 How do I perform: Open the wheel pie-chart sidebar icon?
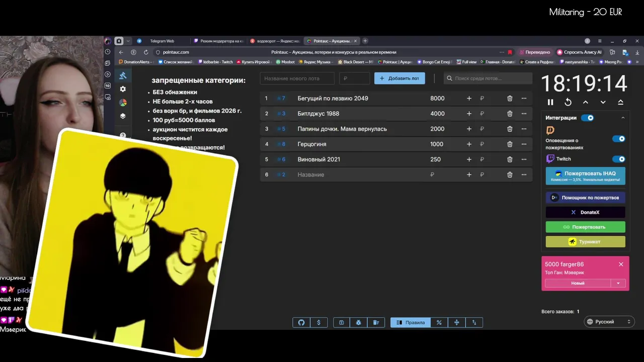click(123, 103)
